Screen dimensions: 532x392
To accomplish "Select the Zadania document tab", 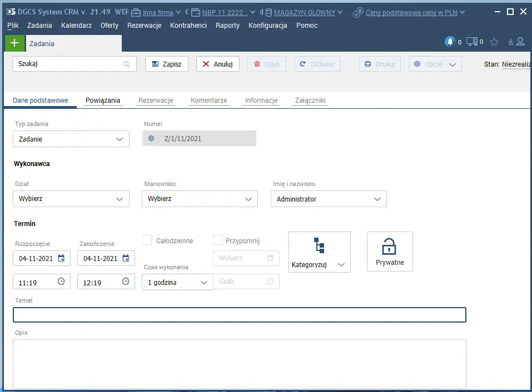I will click(x=73, y=43).
